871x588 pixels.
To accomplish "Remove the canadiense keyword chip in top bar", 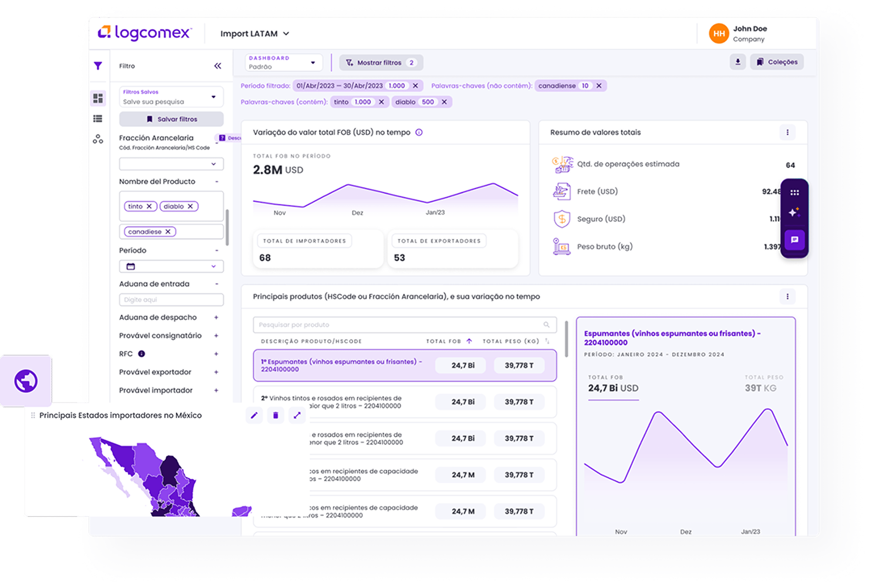I will pyautogui.click(x=599, y=86).
